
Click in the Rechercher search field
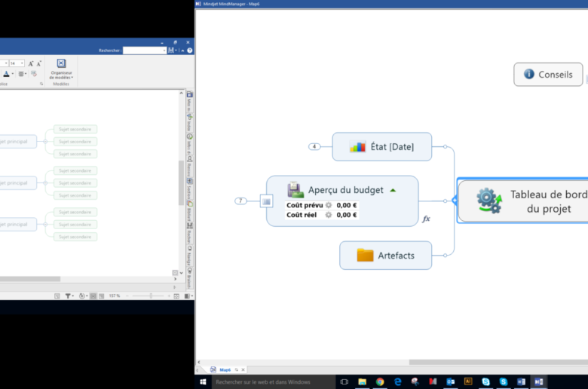(x=144, y=51)
